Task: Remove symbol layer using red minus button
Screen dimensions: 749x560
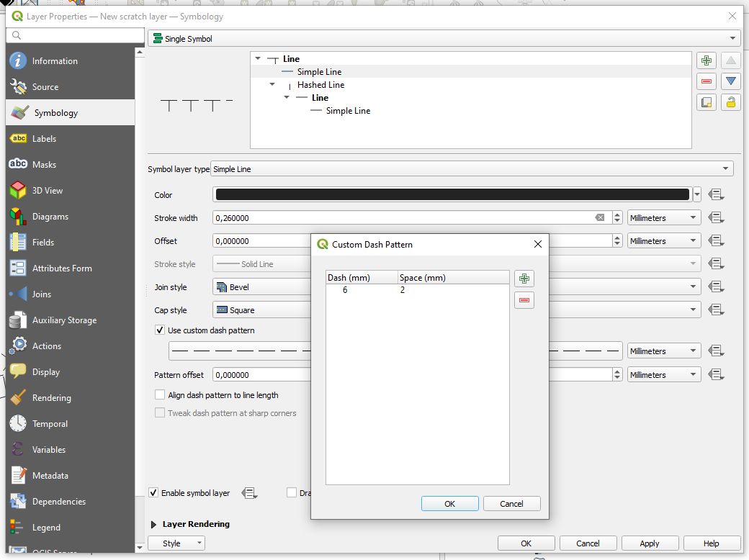Action: tap(707, 81)
